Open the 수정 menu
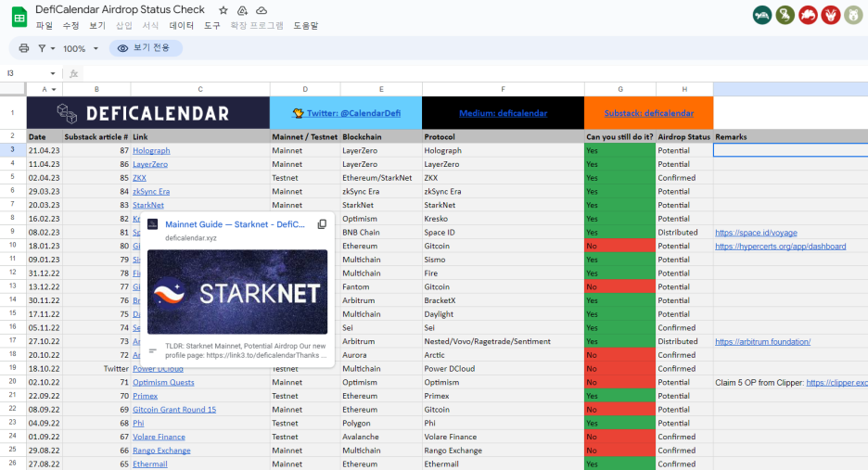 pos(70,25)
